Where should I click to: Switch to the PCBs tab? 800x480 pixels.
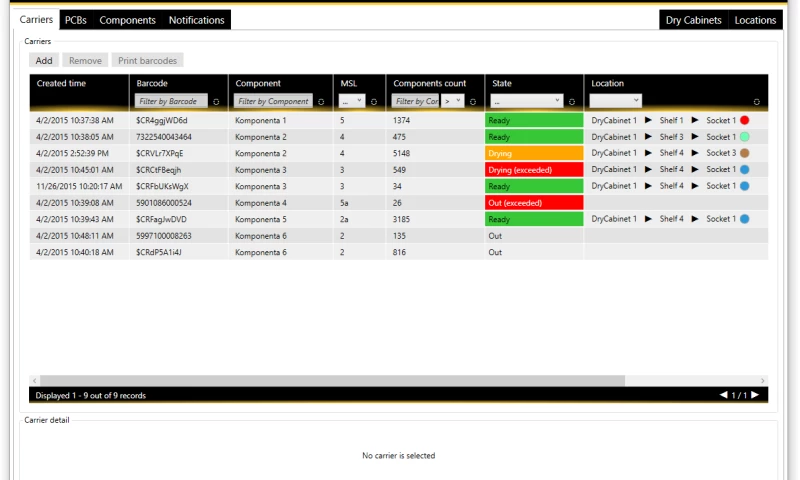[76, 20]
